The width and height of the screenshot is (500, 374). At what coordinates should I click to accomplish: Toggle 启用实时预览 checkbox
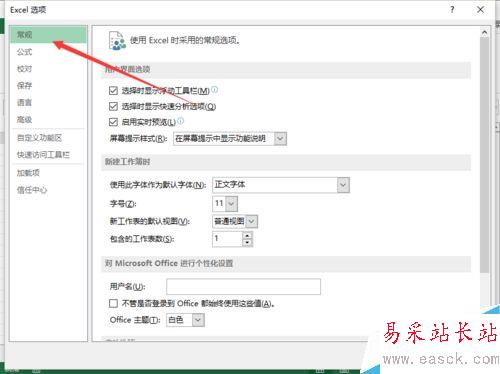[113, 122]
